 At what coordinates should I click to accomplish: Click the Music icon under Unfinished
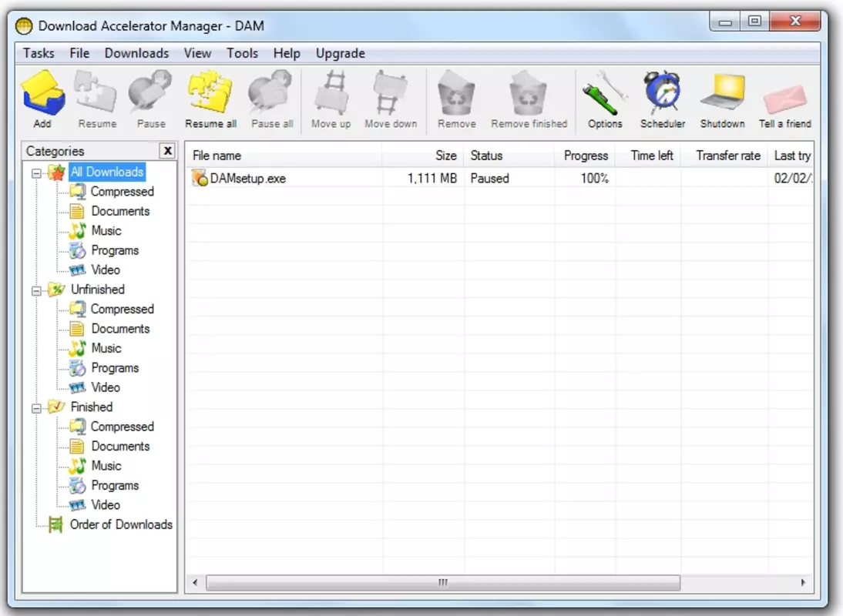coord(77,348)
